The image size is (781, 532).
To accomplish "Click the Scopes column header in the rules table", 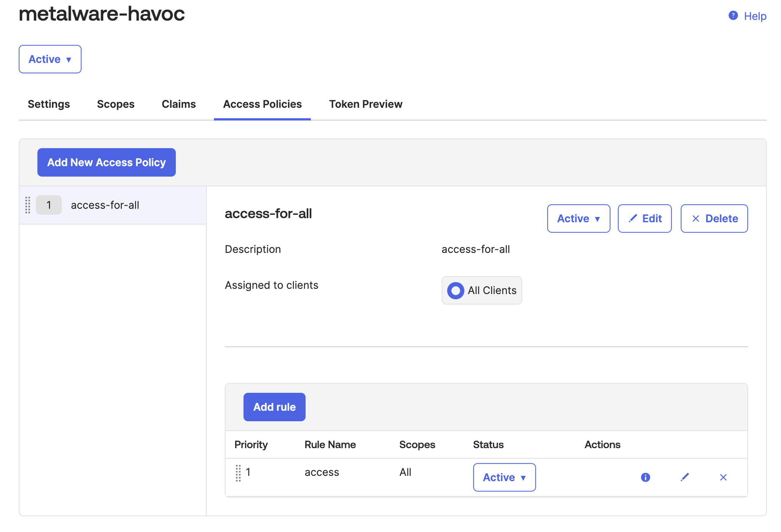I will [x=417, y=445].
